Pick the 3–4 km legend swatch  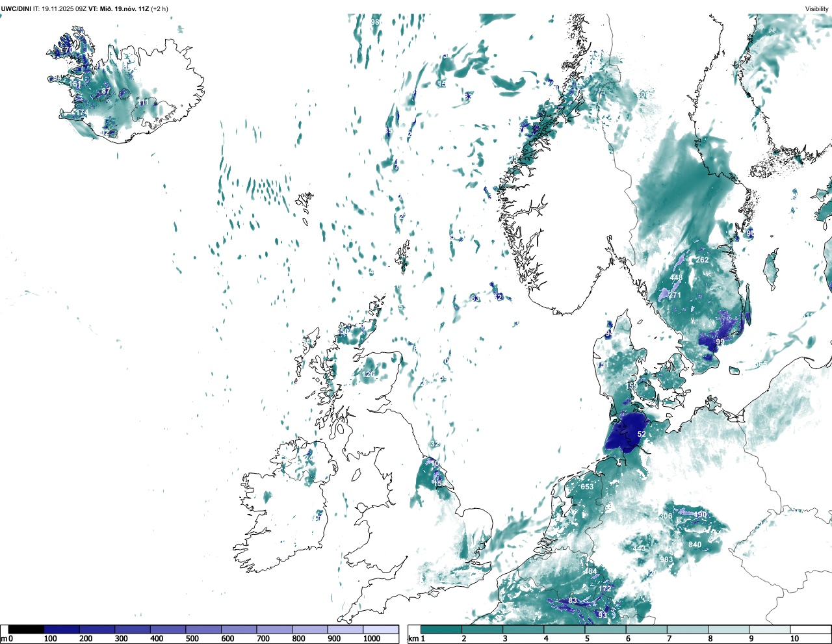pyautogui.click(x=523, y=629)
